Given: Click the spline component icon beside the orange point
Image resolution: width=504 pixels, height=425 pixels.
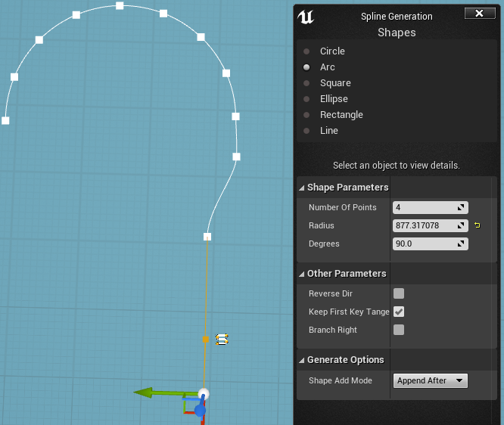Looking at the screenshot, I should pyautogui.click(x=222, y=340).
